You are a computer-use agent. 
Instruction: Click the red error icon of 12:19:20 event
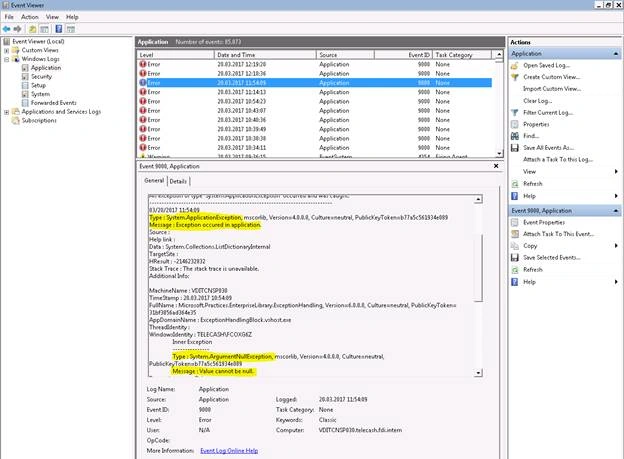[x=143, y=64]
